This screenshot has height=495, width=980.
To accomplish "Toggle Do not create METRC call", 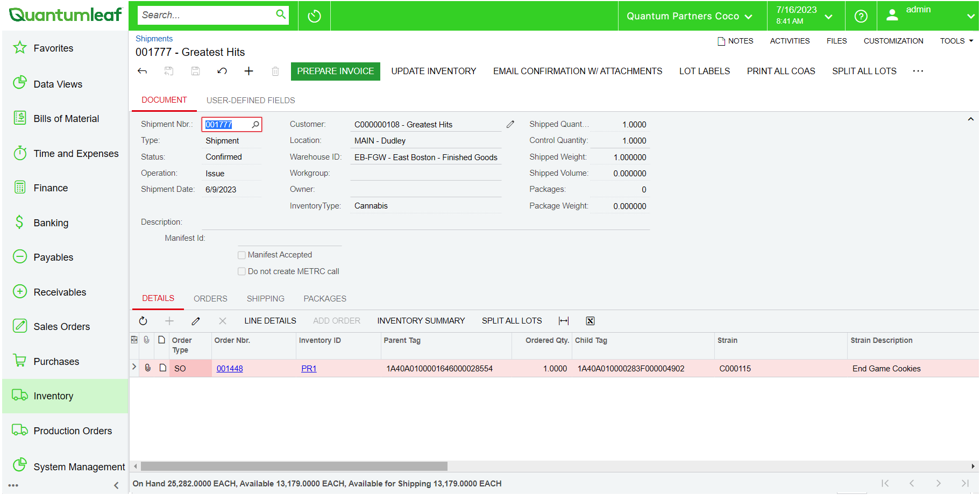I will [242, 271].
